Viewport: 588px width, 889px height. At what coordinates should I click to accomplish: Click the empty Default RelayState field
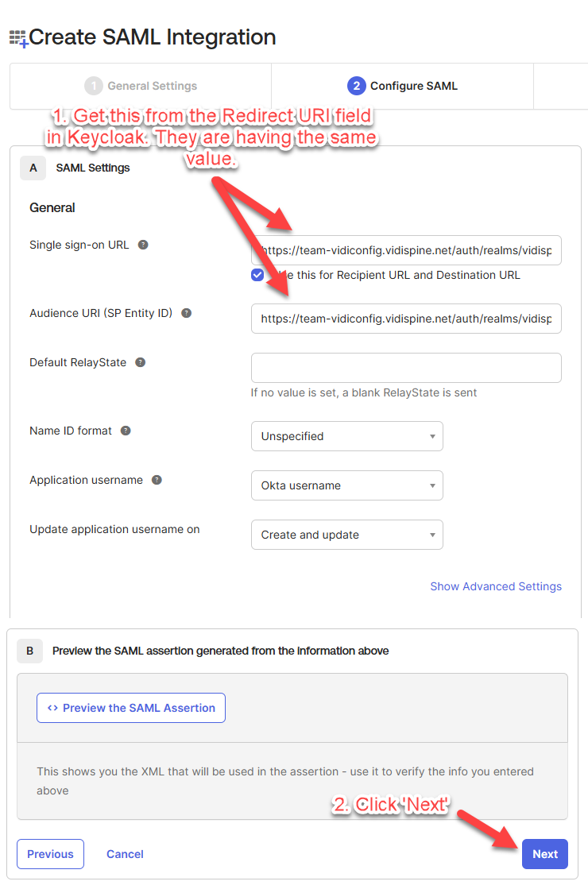[406, 368]
